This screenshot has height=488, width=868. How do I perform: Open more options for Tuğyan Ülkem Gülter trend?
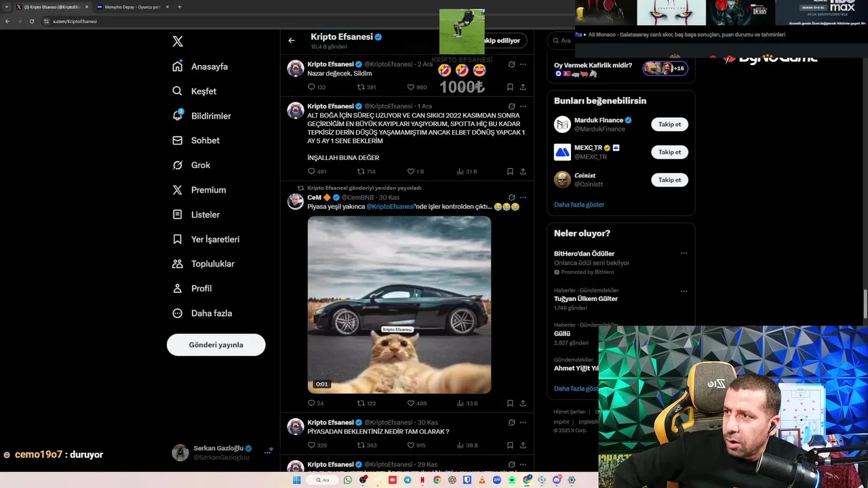[684, 291]
